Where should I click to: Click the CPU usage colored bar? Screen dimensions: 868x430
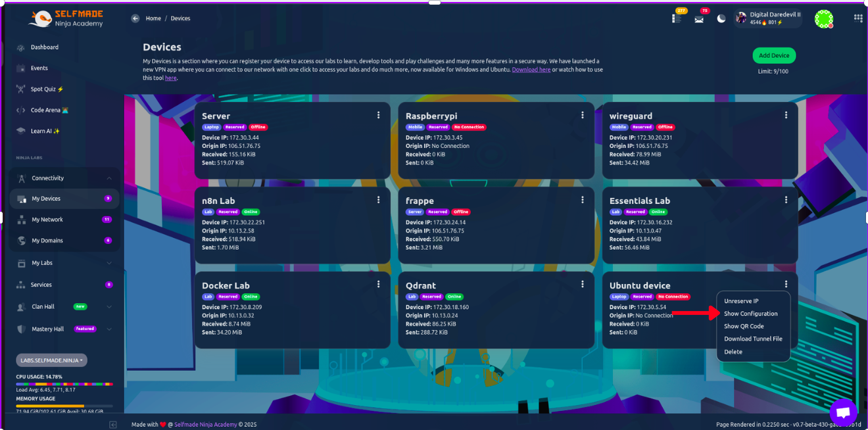click(x=64, y=384)
